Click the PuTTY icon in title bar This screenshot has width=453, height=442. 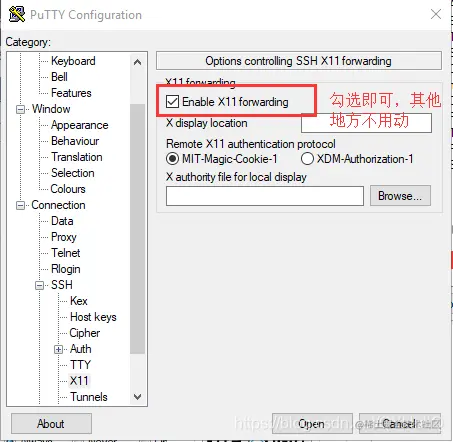click(17, 14)
